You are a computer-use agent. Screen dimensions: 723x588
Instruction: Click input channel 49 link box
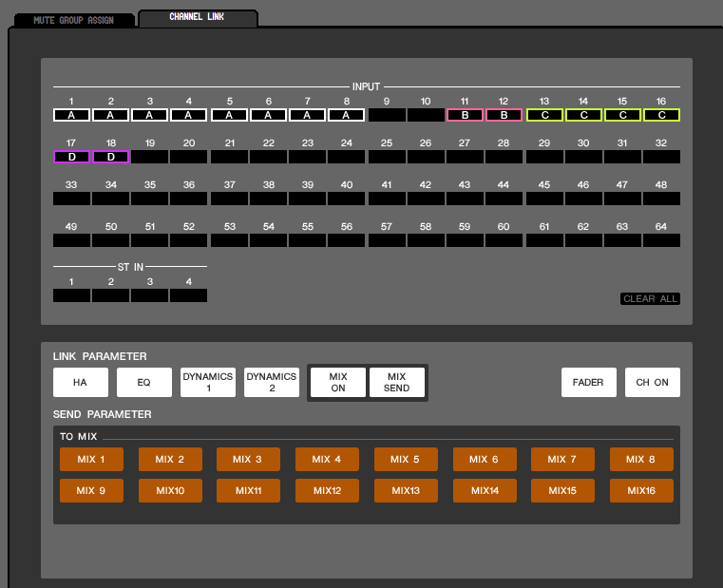(x=71, y=240)
